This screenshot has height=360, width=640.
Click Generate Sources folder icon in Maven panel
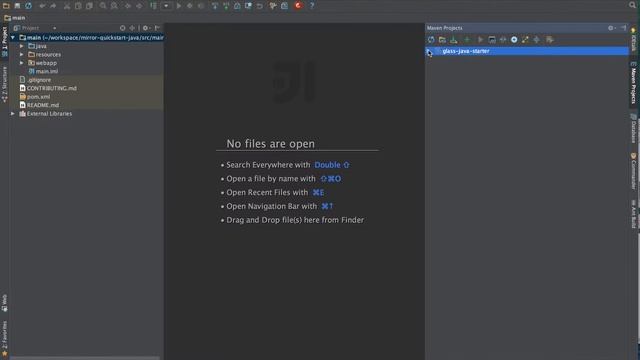442,40
